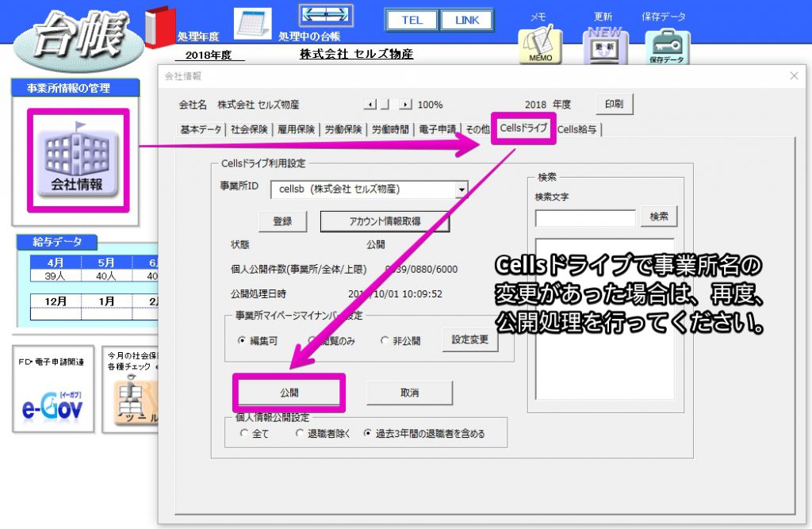Viewport: 812px width, 529px height.
Task: Open the 会社情報 building icon
Action: pos(78,160)
